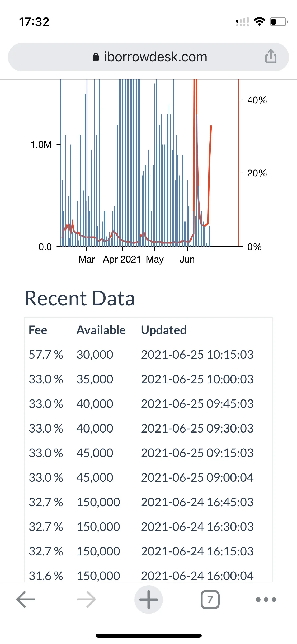Tap the 2021-06-24 16:45:03 timestamp

coord(197,502)
